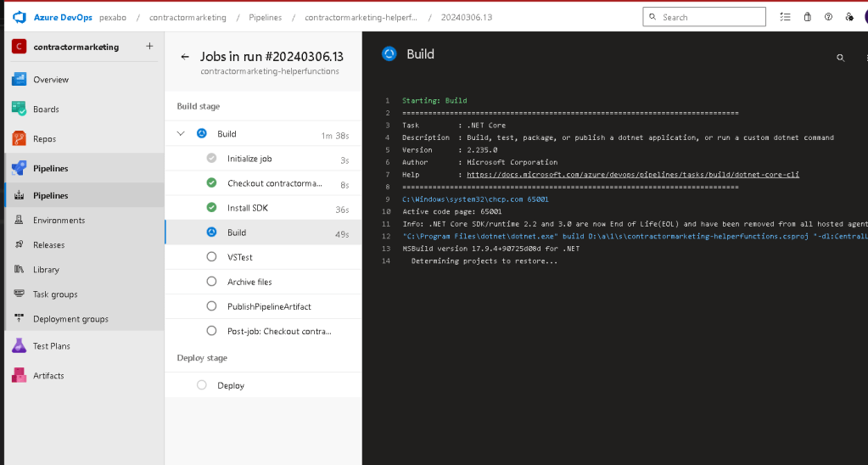Open the docs.microsoft.com help link in log

pyautogui.click(x=633, y=175)
